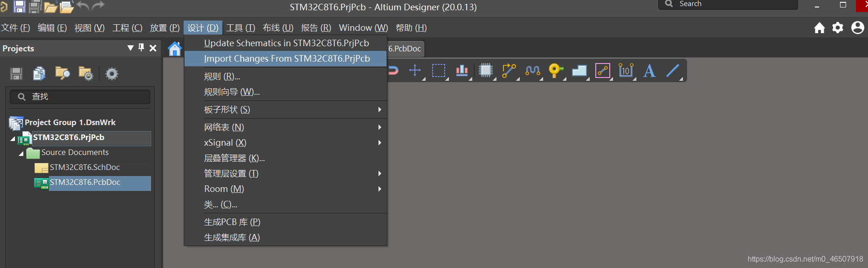Click the Projects panel save icon
This screenshot has width=868, height=268.
(x=16, y=74)
